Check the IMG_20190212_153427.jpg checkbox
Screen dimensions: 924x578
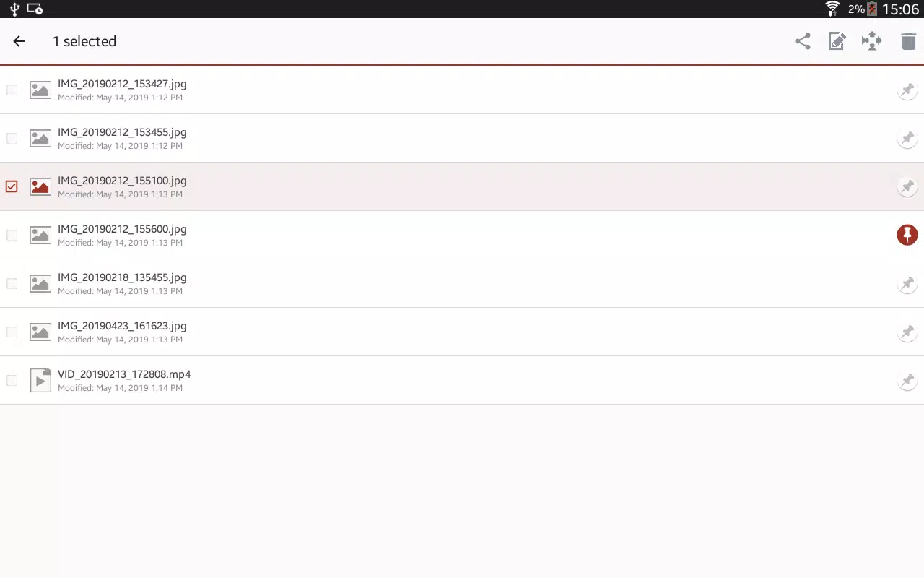tap(12, 90)
